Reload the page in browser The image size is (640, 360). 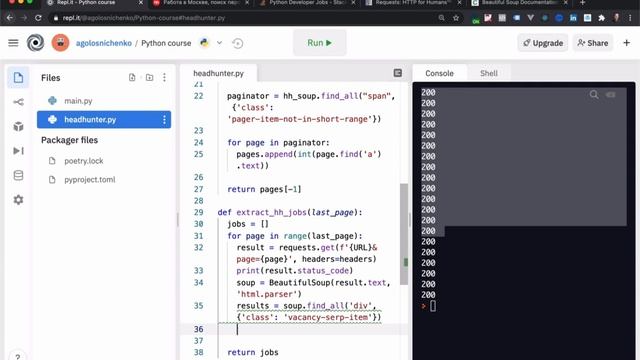click(38, 18)
